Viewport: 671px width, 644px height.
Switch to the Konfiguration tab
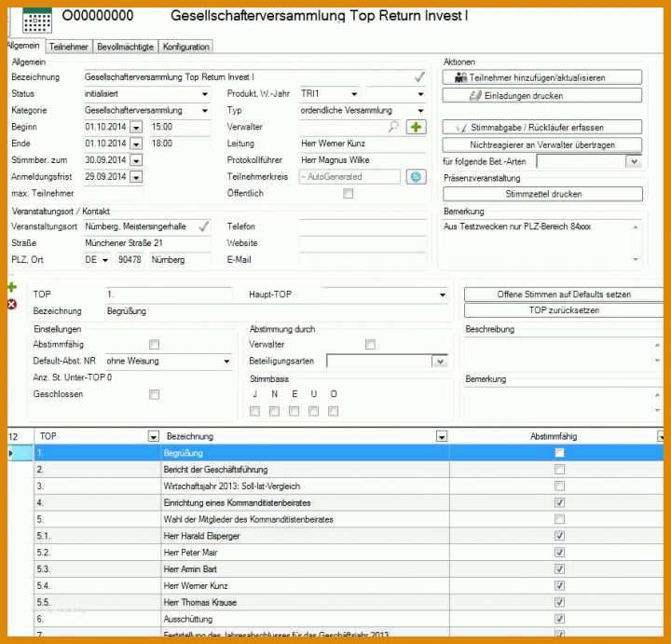pyautogui.click(x=185, y=47)
